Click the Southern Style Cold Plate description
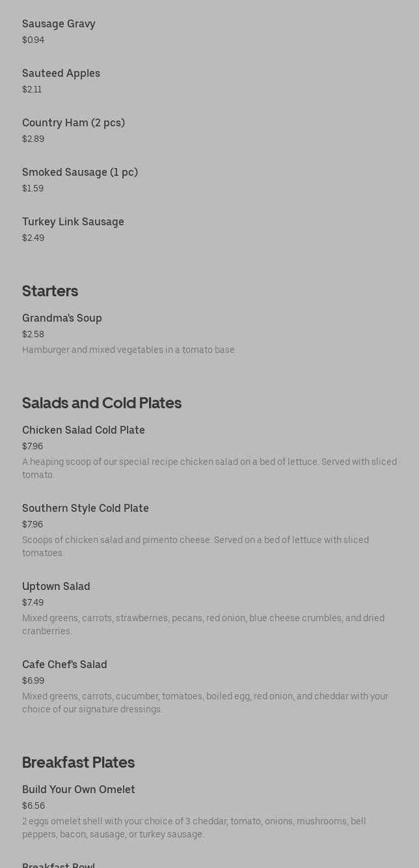 pos(195,546)
